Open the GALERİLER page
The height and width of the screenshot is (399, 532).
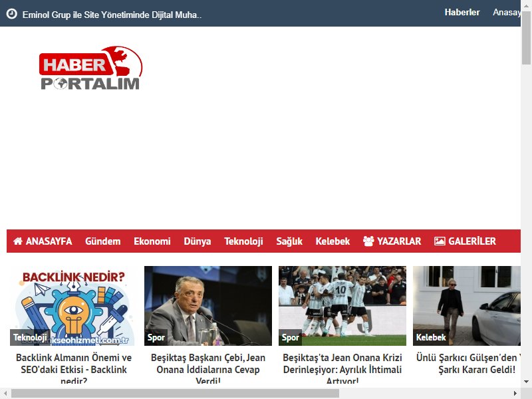pyautogui.click(x=472, y=241)
